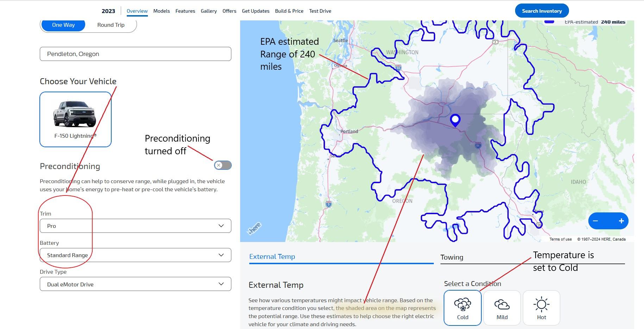Click the map zoom-in plus icon
The width and height of the screenshot is (644, 329).
(621, 221)
